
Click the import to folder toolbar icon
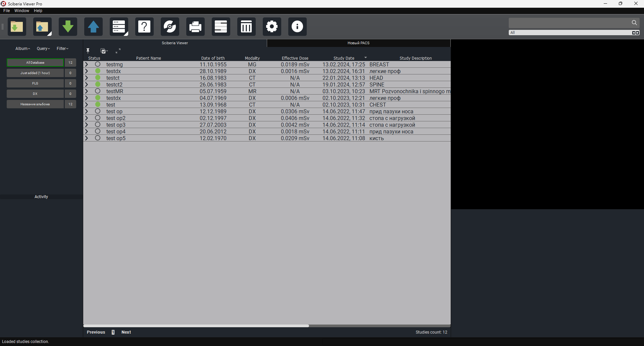[x=17, y=26]
